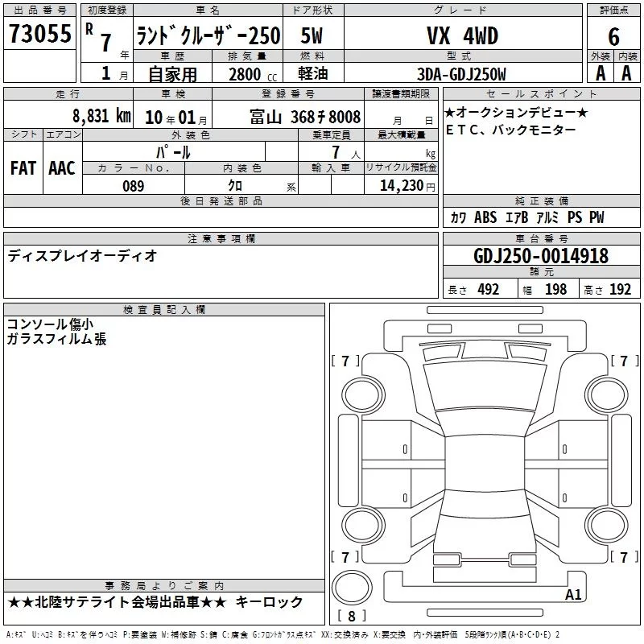Screen dimensions: 644x644
Task: Select the chassis number GDJ250-0014918
Action: click(x=541, y=256)
